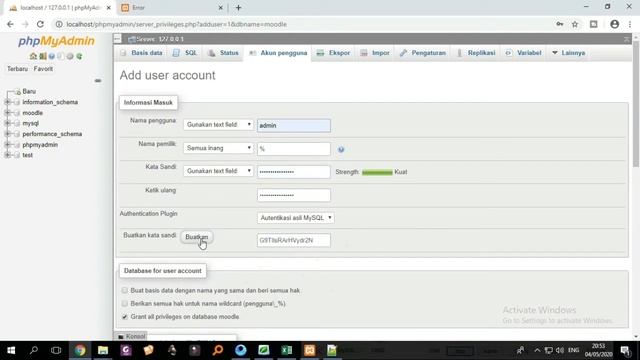The image size is (640, 360).
Task: Click the collapse icon left of the Server 127.0.0.1 breadcrumb
Action: click(118, 39)
